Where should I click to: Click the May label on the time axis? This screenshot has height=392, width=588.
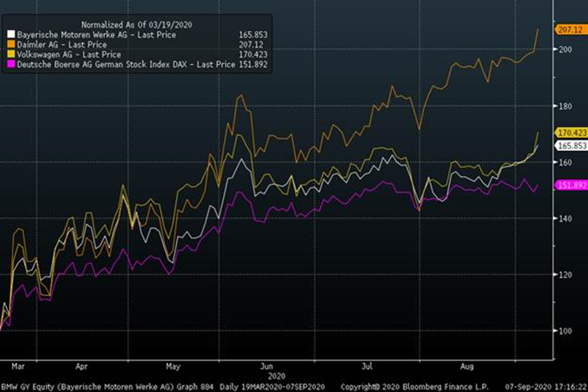tap(173, 366)
